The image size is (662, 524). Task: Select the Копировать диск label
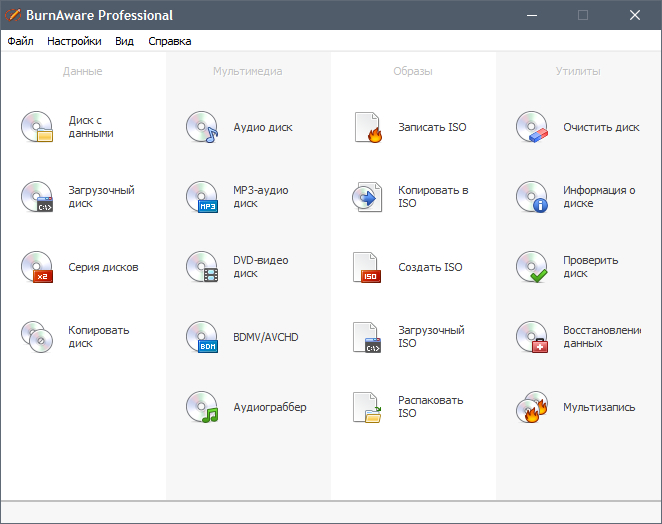(x=98, y=337)
